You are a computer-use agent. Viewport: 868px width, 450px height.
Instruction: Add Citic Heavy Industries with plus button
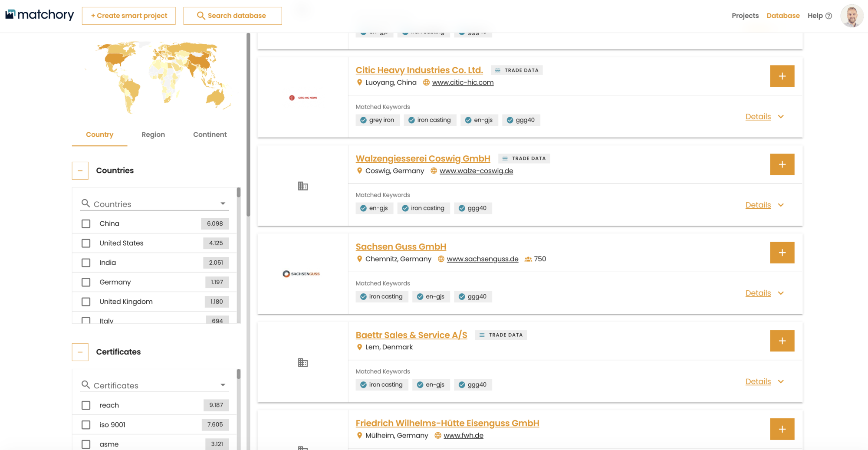click(782, 76)
